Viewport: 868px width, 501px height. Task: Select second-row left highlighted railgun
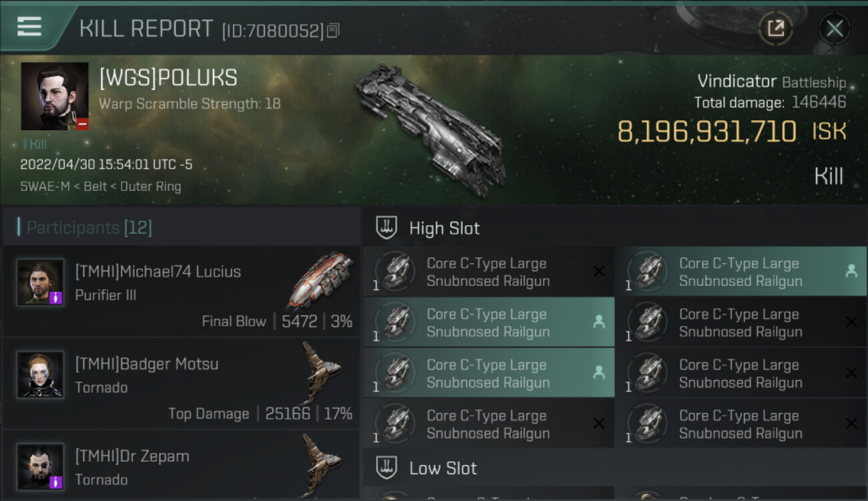(489, 323)
